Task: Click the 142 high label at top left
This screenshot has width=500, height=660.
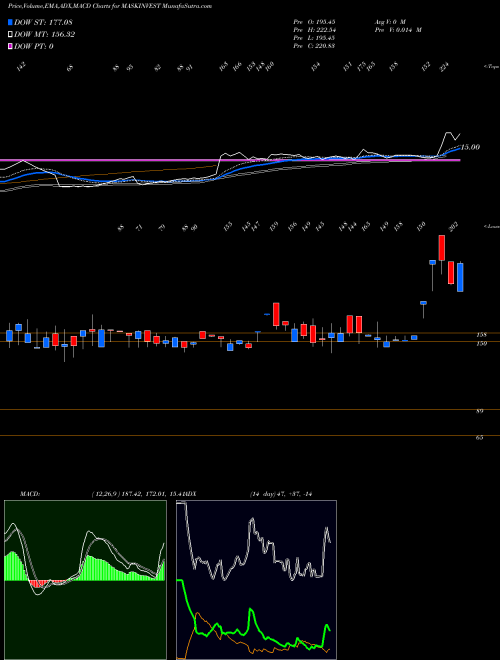Action: [21, 66]
